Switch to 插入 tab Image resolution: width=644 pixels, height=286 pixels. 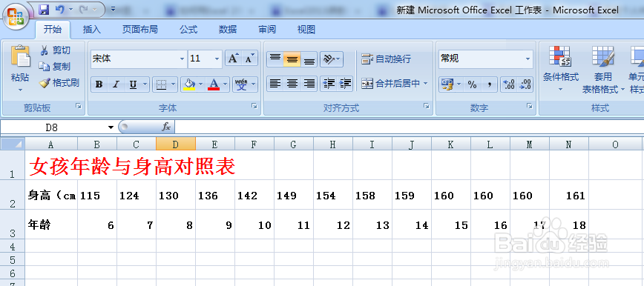[91, 29]
